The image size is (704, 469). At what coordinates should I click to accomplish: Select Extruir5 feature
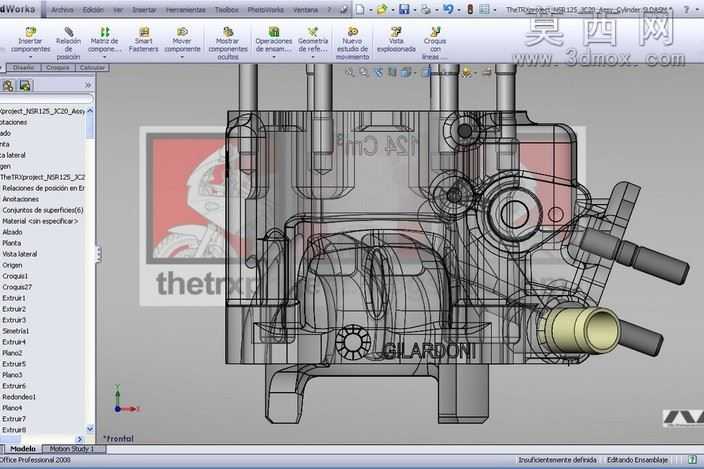click(14, 364)
